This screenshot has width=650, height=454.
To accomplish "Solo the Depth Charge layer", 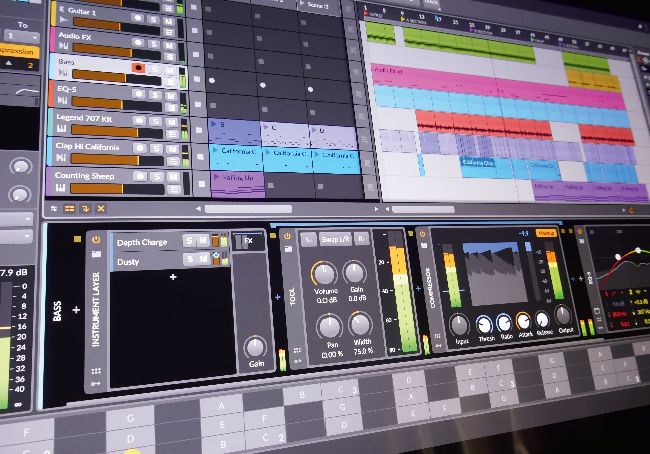I will (x=189, y=240).
